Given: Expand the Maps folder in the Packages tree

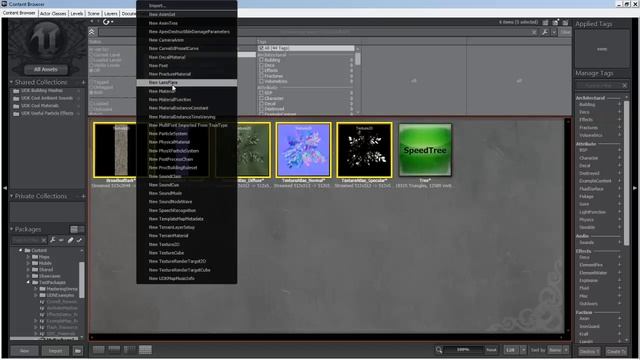Looking at the screenshot, I should pyautogui.click(x=28, y=257).
